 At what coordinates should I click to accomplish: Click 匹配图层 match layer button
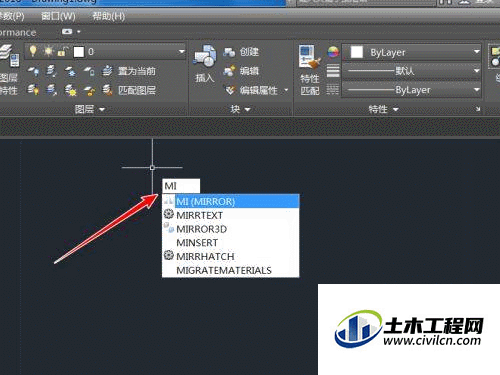129,90
